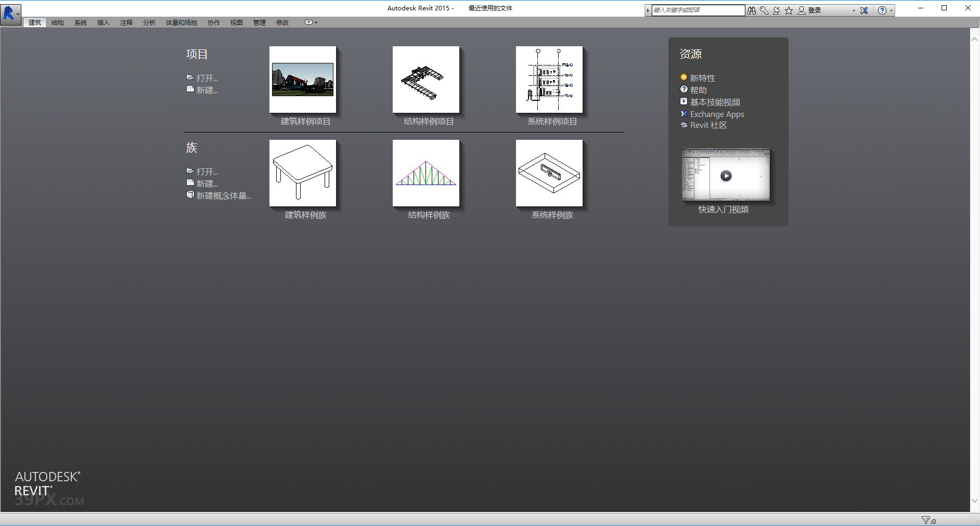Open the Revit 社区 link

pos(708,125)
